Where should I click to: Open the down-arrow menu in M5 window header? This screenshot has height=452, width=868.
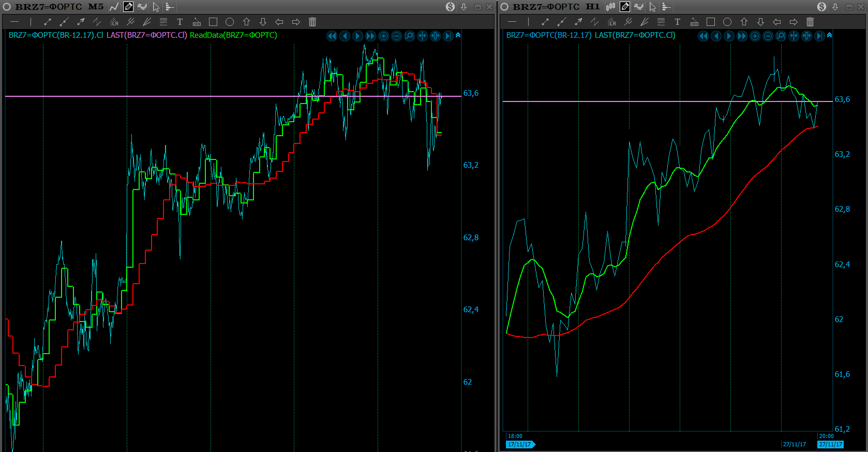464,7
